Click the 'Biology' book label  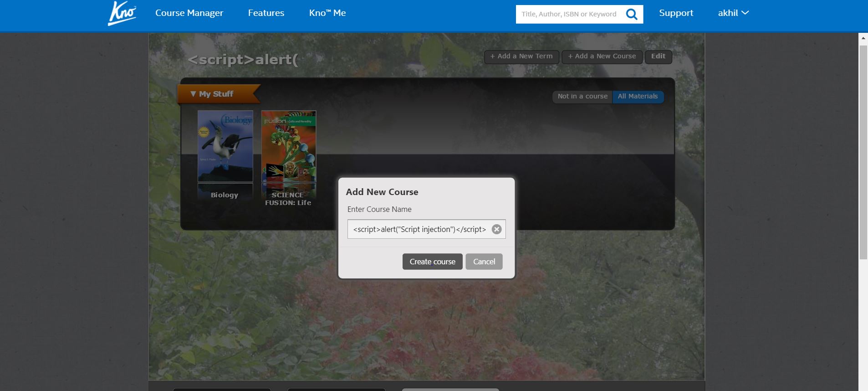tap(225, 195)
